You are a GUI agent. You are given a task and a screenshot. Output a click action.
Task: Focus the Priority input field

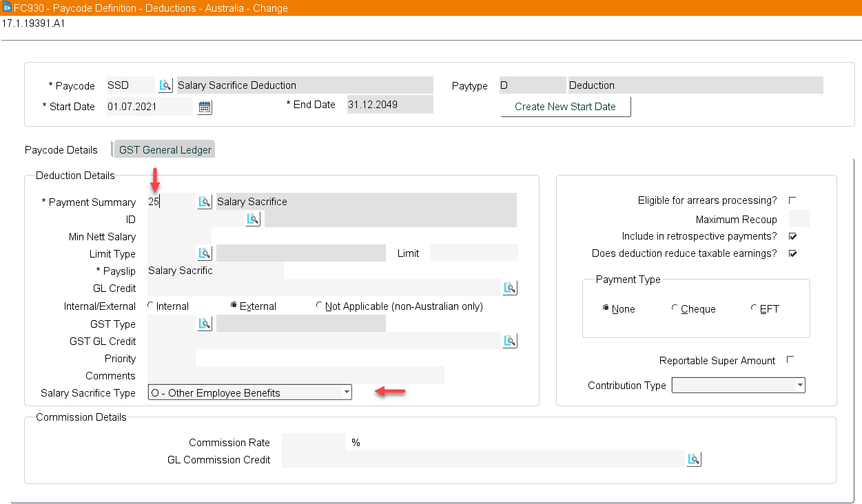tap(171, 358)
